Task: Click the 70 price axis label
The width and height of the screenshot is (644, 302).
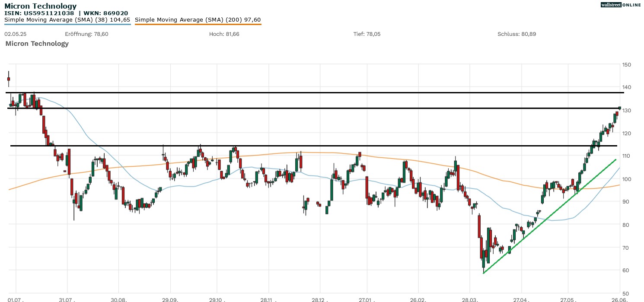Action: tap(625, 248)
